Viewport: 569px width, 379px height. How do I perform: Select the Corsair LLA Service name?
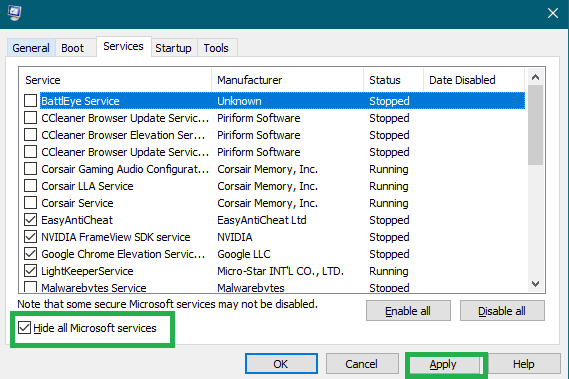point(87,186)
